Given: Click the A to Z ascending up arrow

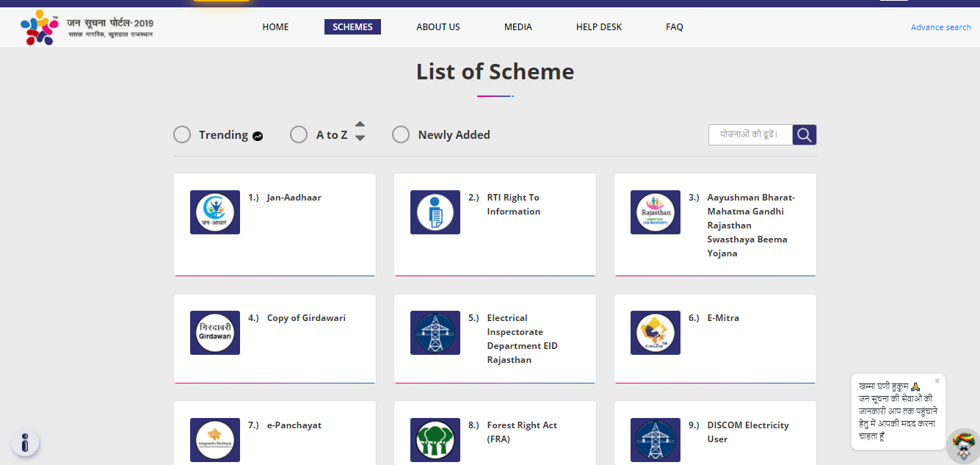Looking at the screenshot, I should point(360,125).
